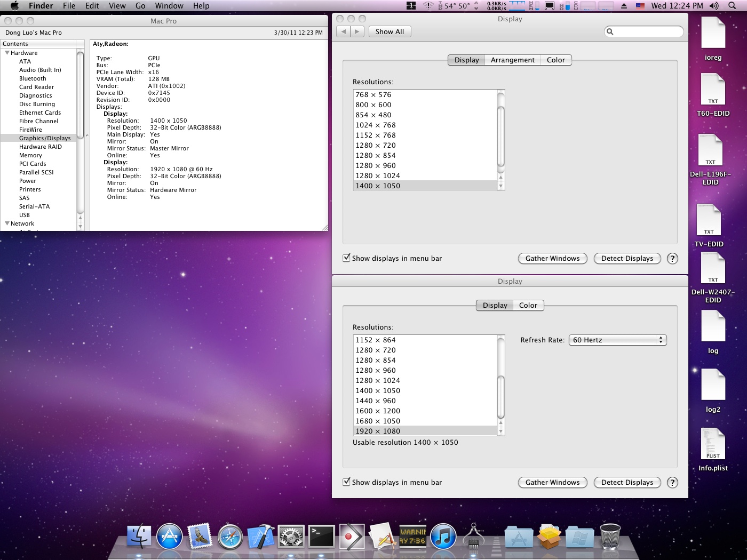
Task: Open the Apple menu
Action: (14, 6)
